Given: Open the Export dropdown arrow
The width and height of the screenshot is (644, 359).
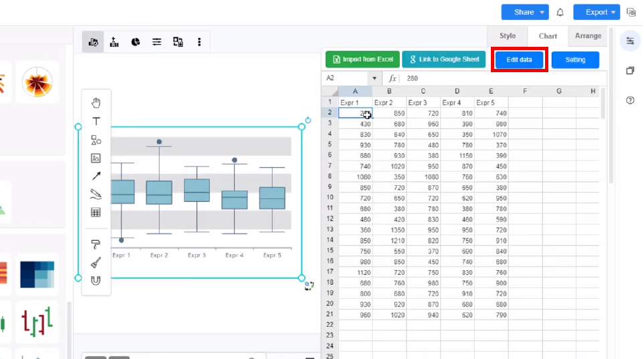Looking at the screenshot, I should [613, 12].
